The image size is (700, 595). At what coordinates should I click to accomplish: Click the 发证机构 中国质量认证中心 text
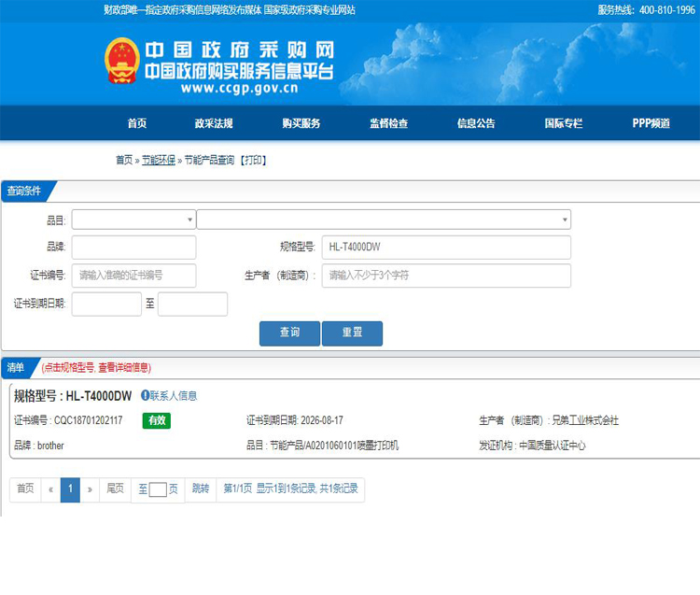(x=532, y=446)
